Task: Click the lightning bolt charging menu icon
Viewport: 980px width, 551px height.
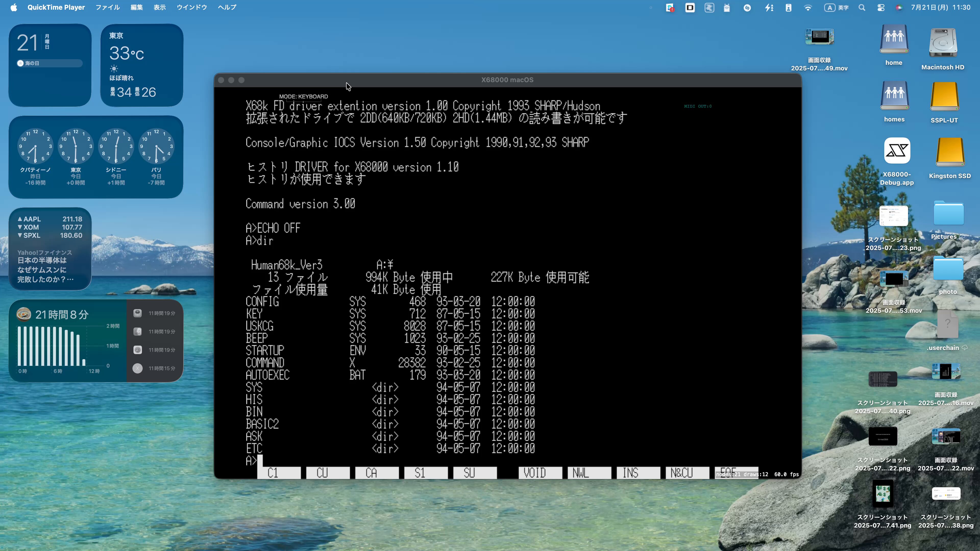Action: click(769, 8)
